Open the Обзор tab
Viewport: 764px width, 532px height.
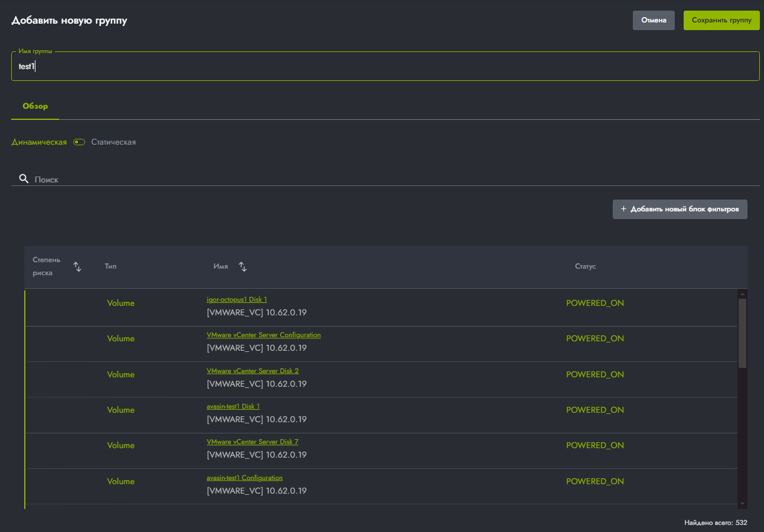[35, 106]
